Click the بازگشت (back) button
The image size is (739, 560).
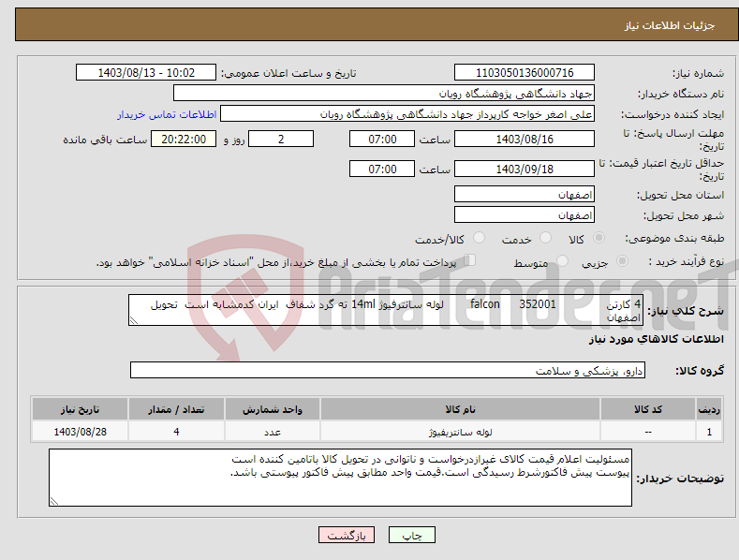click(x=347, y=535)
